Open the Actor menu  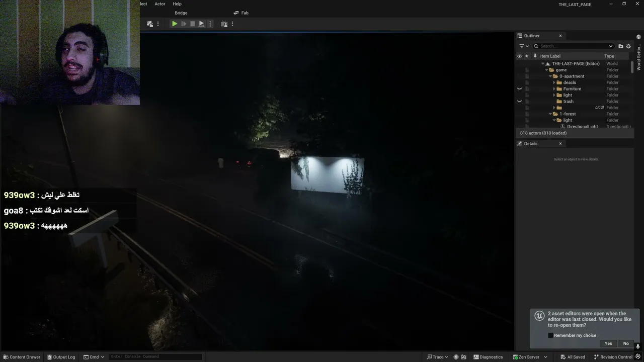click(160, 4)
